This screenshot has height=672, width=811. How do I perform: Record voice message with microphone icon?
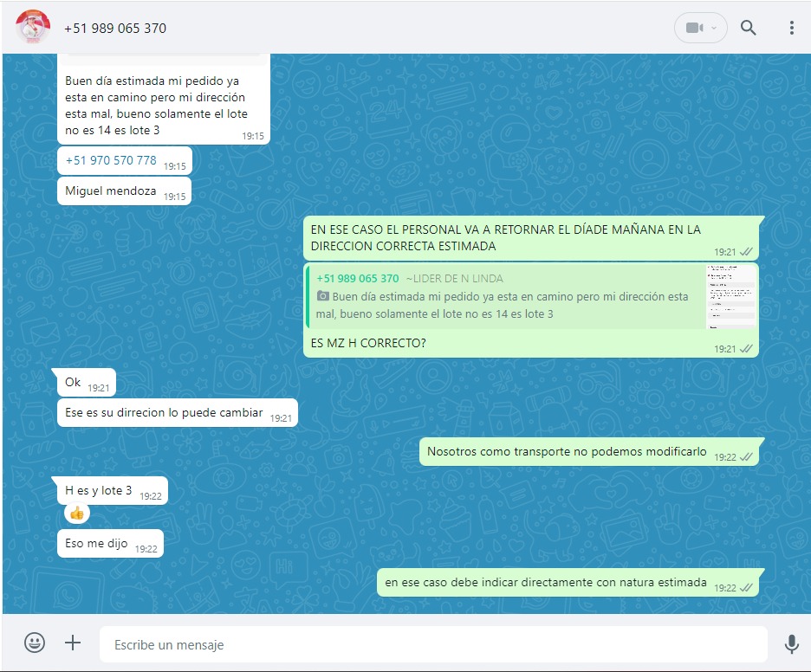point(791,643)
